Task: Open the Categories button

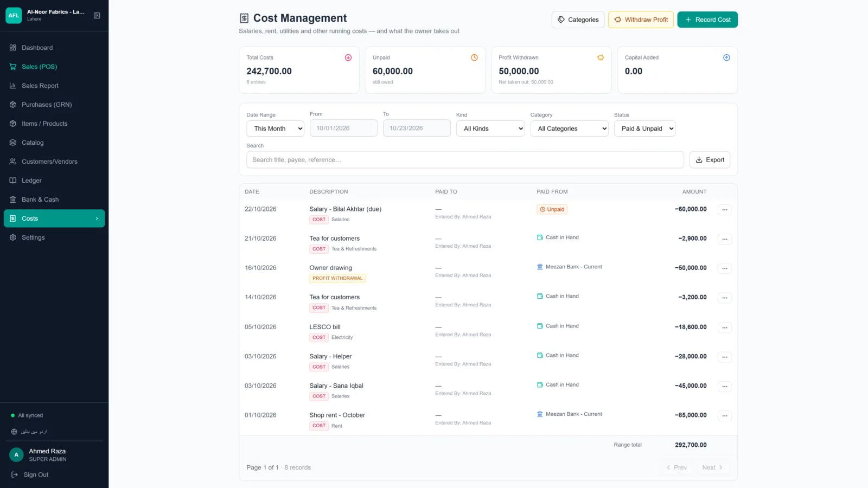Action: point(578,20)
